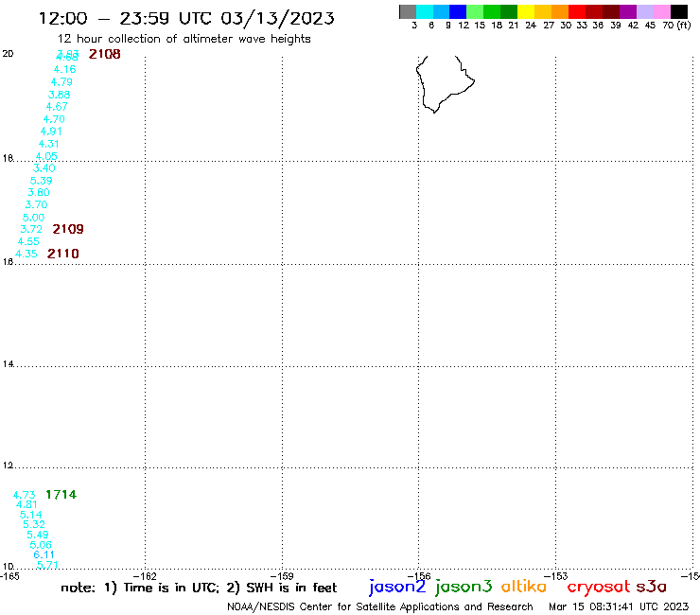Click the timestamp Mar 15 08:31:41 UTC 2023

(619, 606)
